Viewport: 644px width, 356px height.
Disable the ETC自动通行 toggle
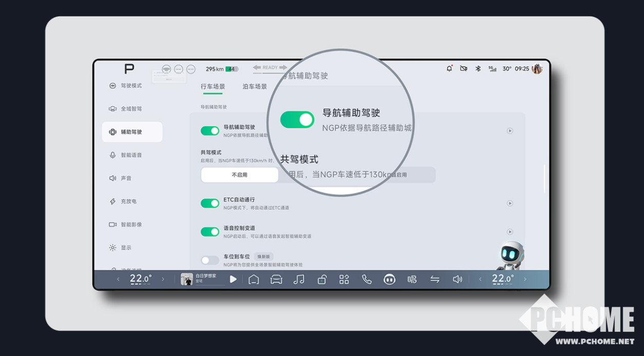pyautogui.click(x=210, y=203)
